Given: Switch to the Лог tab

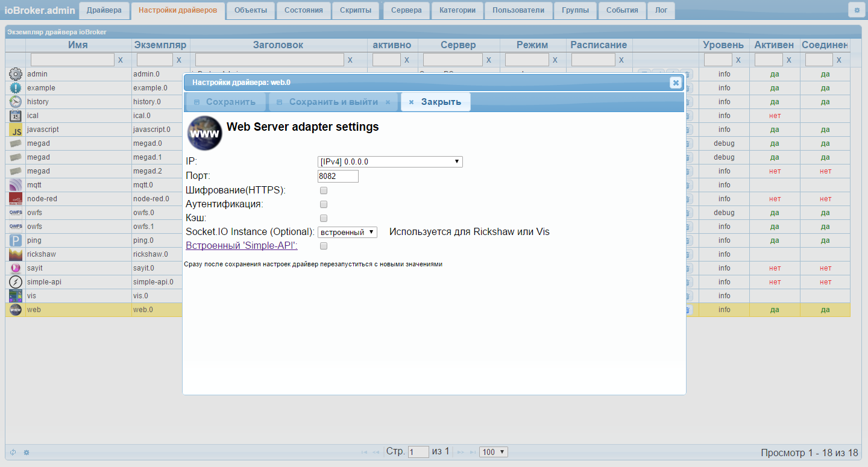Looking at the screenshot, I should pos(661,10).
